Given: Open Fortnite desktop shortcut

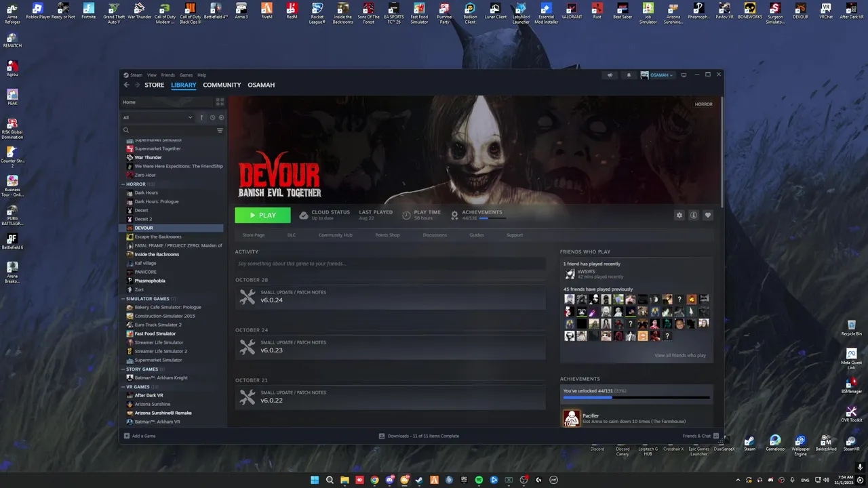Looking at the screenshot, I should 89,12.
